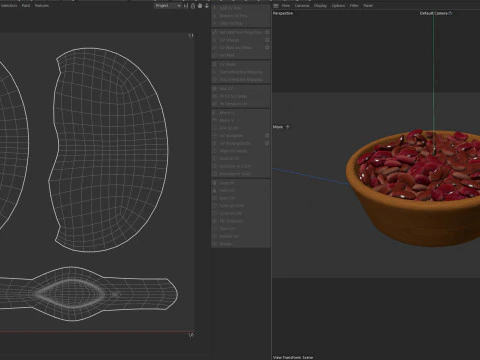Run the UV Unwrap command
The width and height of the screenshot is (480, 360).
pos(238,40)
